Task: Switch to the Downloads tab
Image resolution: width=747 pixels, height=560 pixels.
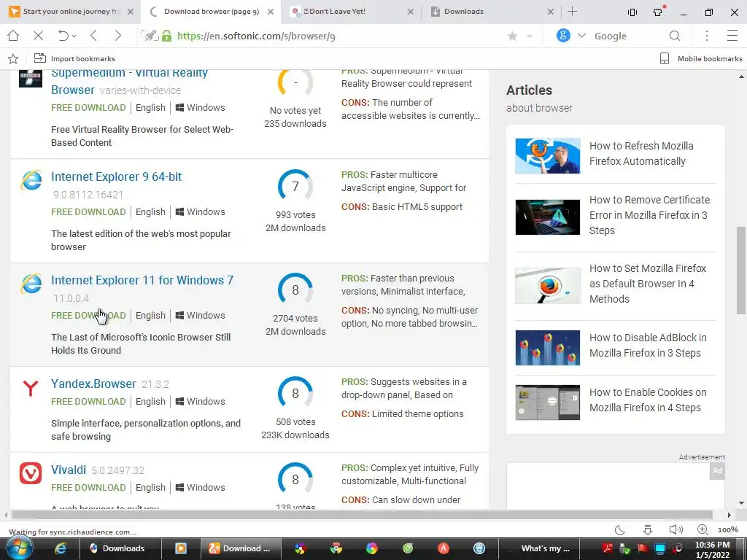Action: pos(491,12)
